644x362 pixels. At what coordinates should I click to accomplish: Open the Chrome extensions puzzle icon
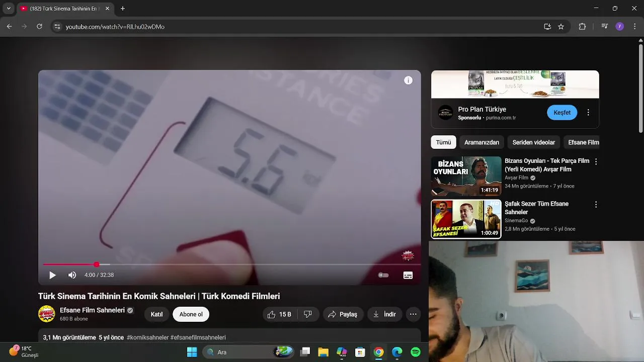pos(583,27)
